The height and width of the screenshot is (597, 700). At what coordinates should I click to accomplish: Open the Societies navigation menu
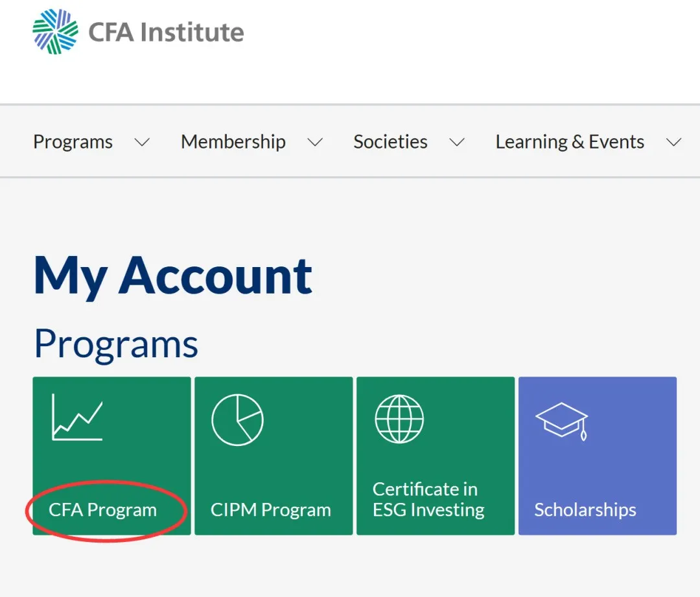point(390,142)
